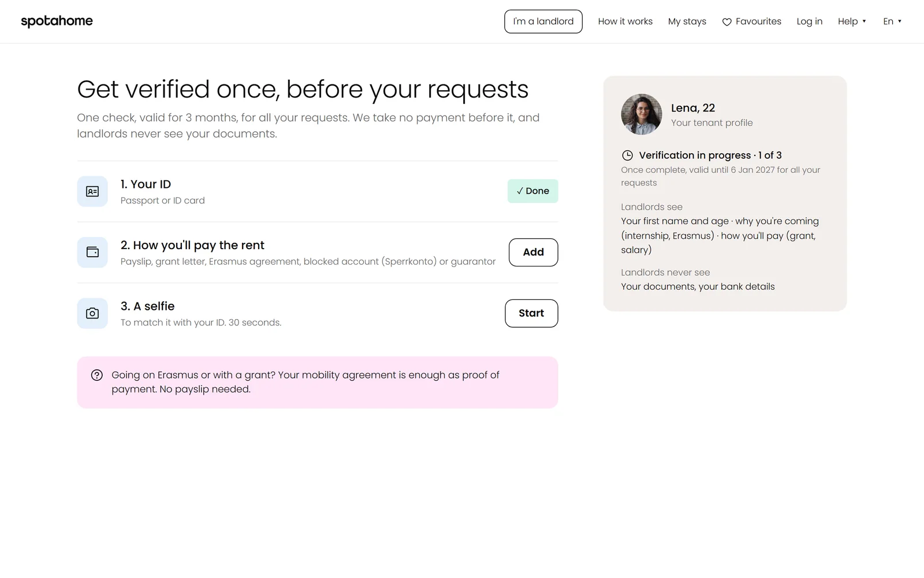Screen dimensions: 924x578
Task: Open the En language selector
Action: [x=892, y=21]
